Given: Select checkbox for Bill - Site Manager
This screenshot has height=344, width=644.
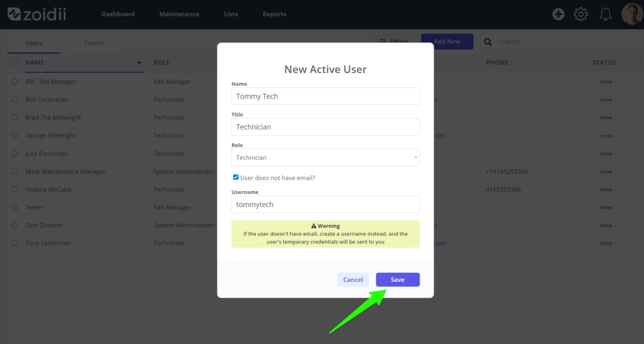Looking at the screenshot, I should tap(15, 82).
